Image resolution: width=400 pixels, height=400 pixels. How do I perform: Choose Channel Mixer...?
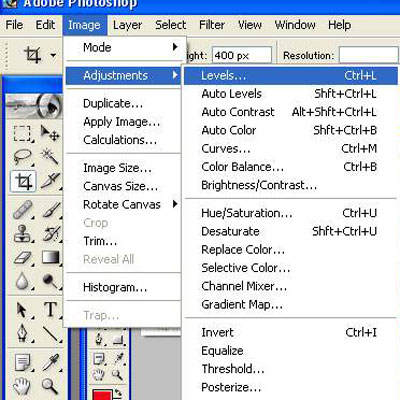[291, 286]
